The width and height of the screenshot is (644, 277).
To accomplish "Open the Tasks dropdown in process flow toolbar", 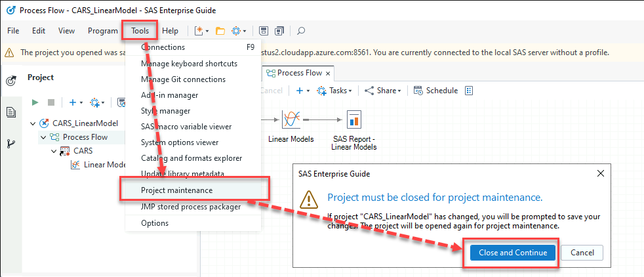I will pyautogui.click(x=334, y=91).
